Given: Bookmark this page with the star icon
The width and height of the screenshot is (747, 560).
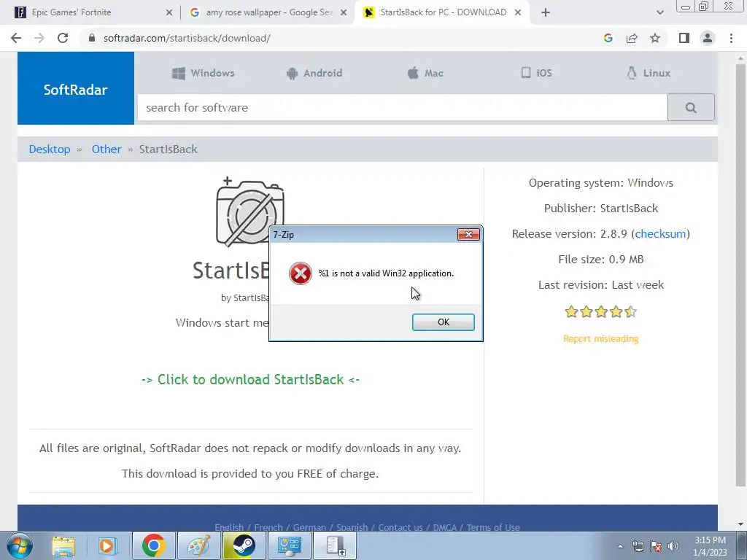Looking at the screenshot, I should click(655, 38).
